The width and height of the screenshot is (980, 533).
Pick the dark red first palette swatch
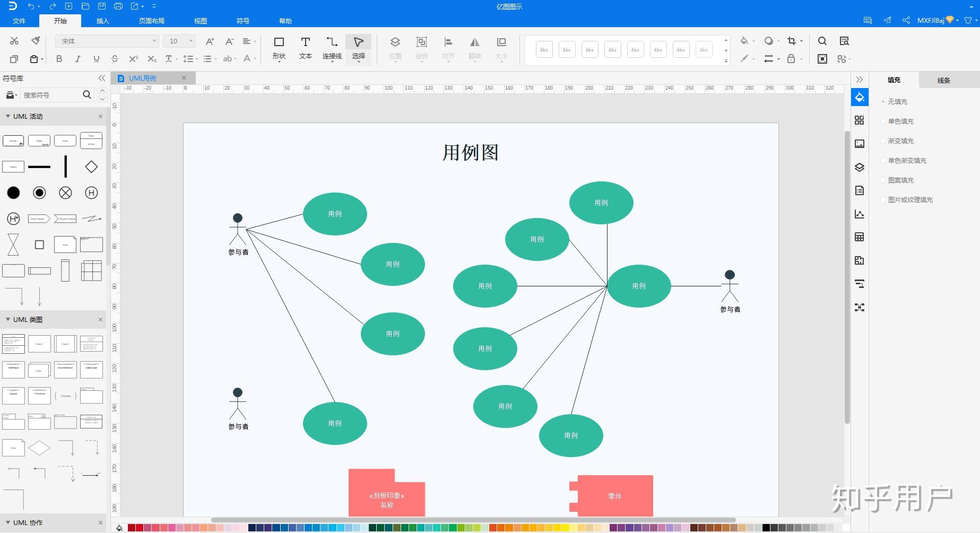tap(132, 528)
